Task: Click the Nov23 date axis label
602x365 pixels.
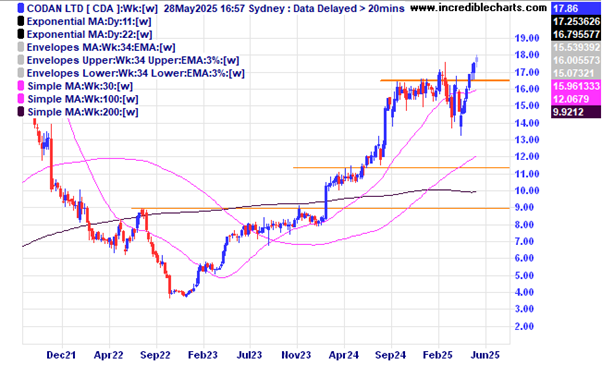Action: [296, 355]
